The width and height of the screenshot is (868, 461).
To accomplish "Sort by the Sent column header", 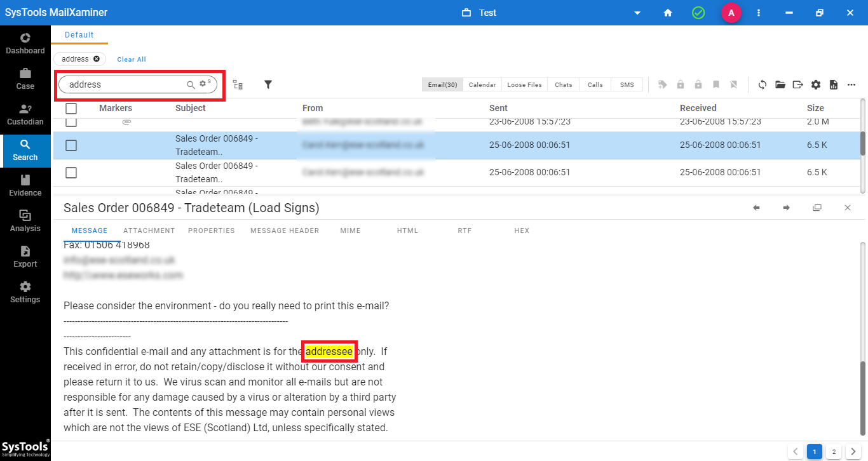I will [x=498, y=108].
